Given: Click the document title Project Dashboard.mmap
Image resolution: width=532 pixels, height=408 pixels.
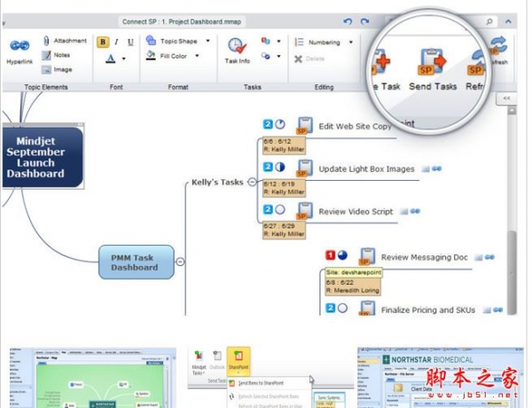Looking at the screenshot, I should click(182, 21).
